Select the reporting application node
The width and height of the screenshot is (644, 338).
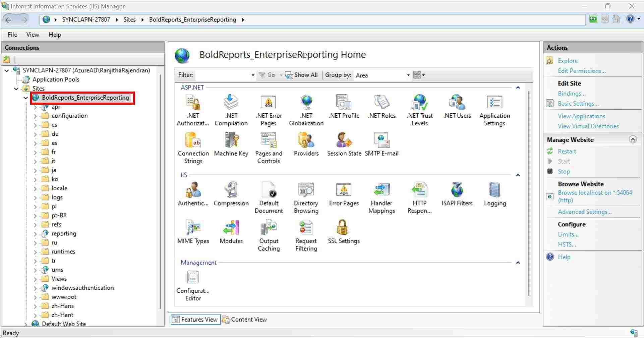tap(64, 233)
